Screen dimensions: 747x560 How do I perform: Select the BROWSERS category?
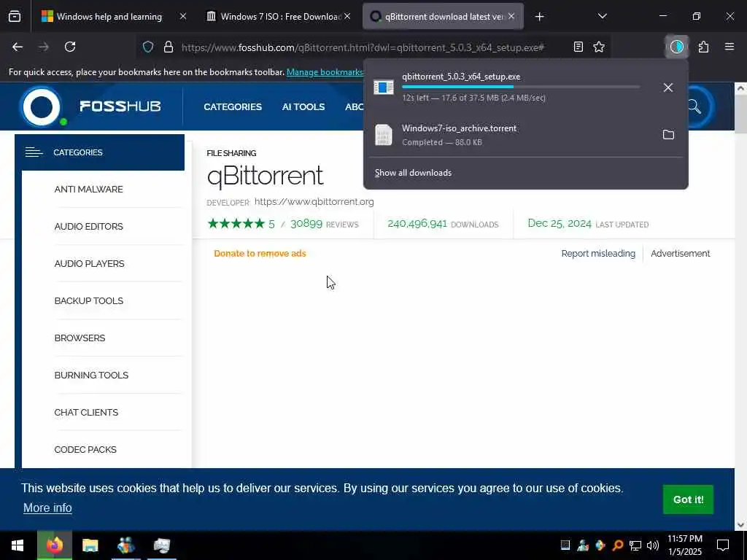tap(80, 338)
